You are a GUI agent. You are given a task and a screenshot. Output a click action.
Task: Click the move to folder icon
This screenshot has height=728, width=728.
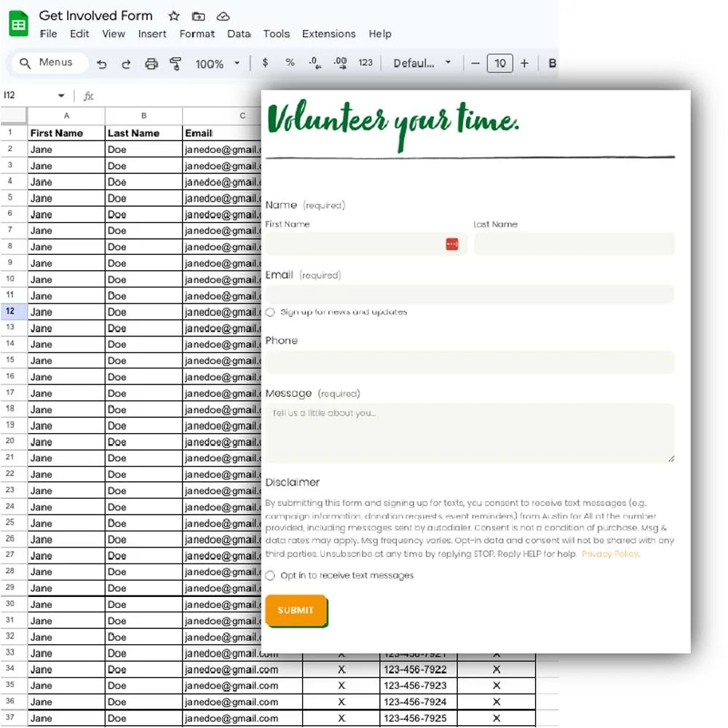pyautogui.click(x=198, y=16)
